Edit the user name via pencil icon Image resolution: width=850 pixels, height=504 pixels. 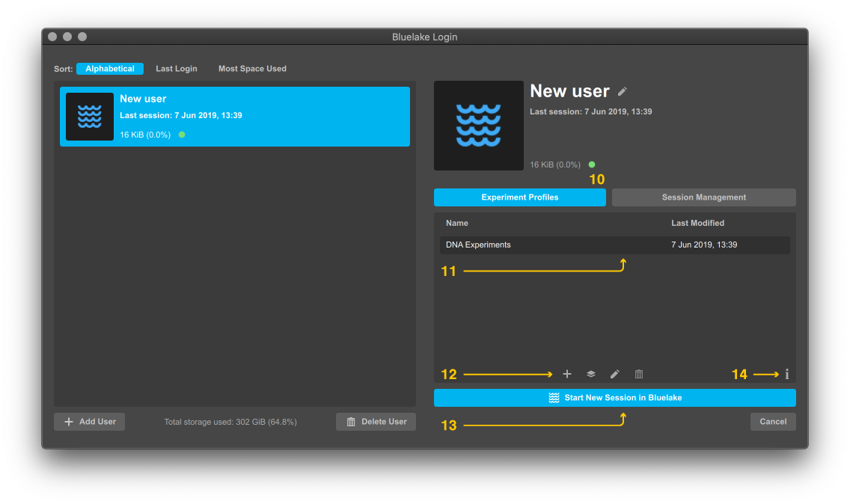click(x=623, y=91)
